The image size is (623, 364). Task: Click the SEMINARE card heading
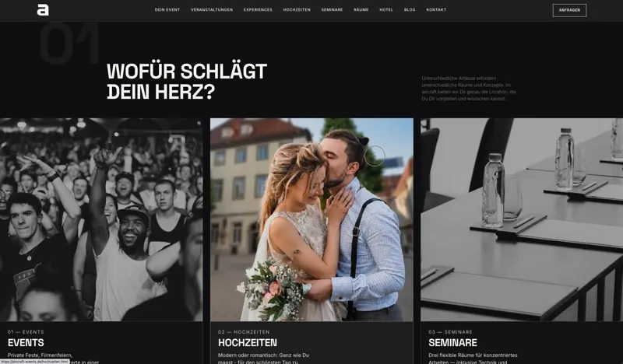click(453, 342)
